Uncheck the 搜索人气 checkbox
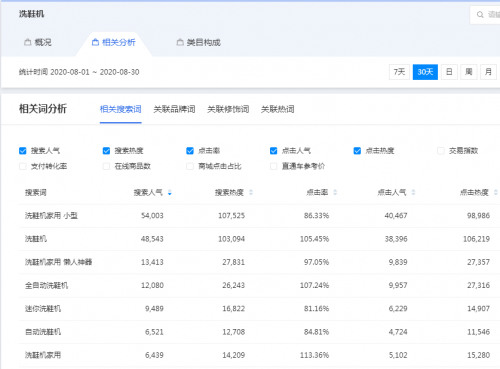This screenshot has width=500, height=369. click(23, 151)
